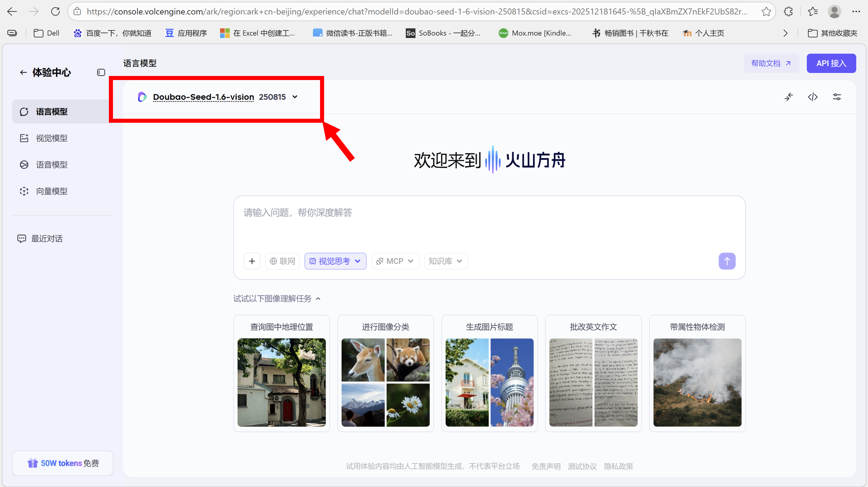This screenshot has width=868, height=487.
Task: Expand Doubao-Seed-1.6-vision model dropdown
Action: (295, 97)
